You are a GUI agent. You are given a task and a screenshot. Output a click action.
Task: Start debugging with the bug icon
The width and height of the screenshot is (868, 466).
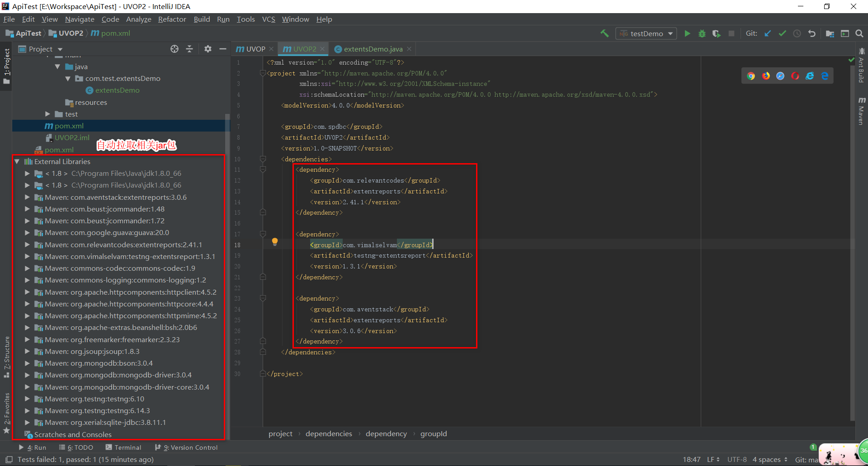tap(702, 33)
